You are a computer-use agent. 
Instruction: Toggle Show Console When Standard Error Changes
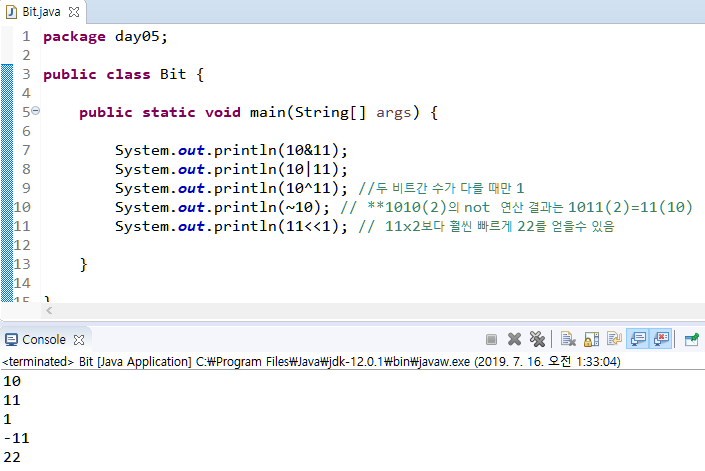tap(661, 339)
